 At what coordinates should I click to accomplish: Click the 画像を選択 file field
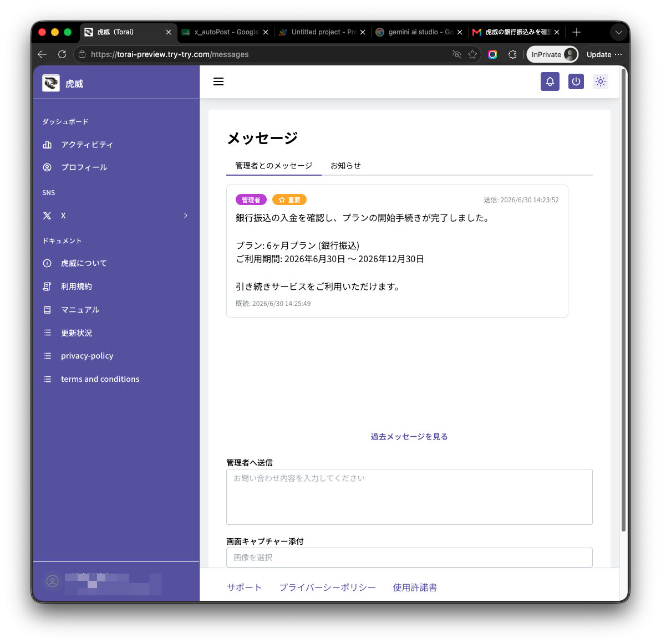[x=409, y=558]
